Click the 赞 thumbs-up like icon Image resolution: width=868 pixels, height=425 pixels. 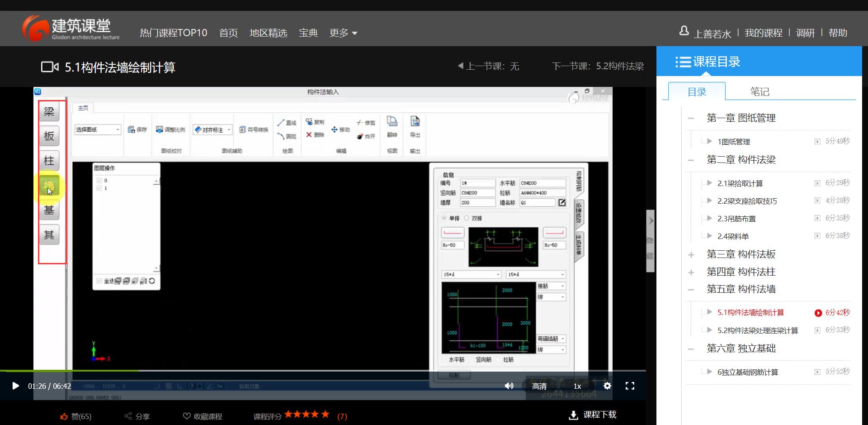(x=64, y=416)
